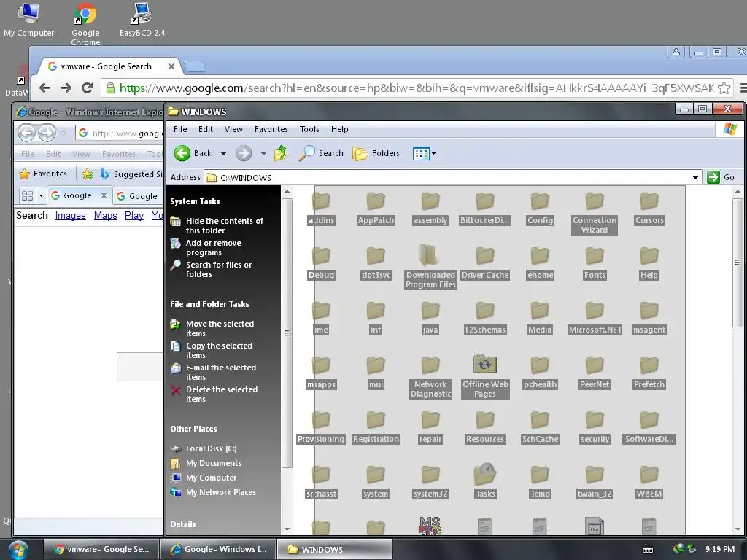Click Delete the selected items
This screenshot has height=560, width=747.
point(222,394)
